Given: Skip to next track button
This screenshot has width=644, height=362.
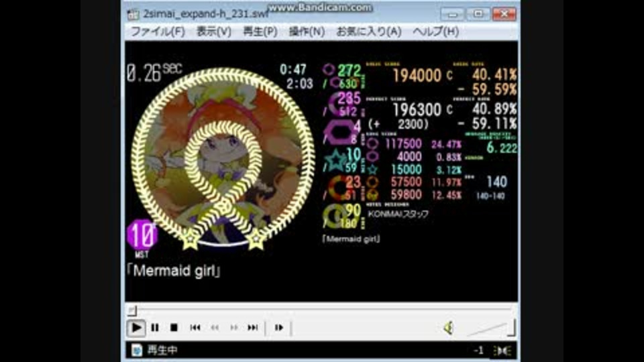Looking at the screenshot, I should (x=253, y=328).
